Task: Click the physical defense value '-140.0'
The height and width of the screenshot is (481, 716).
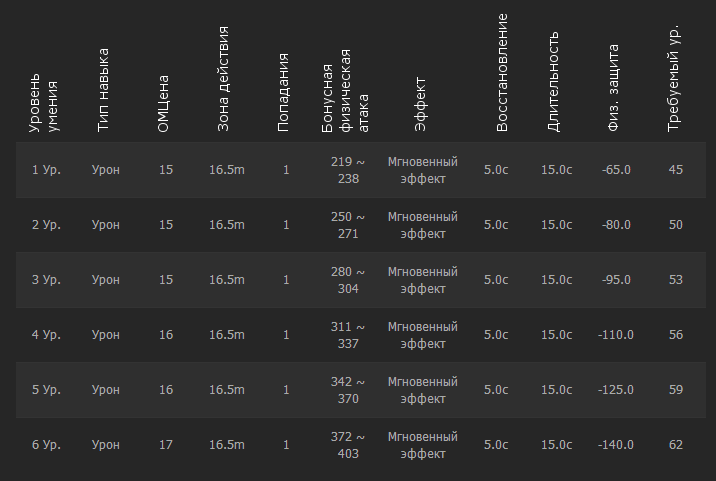Action: 616,445
